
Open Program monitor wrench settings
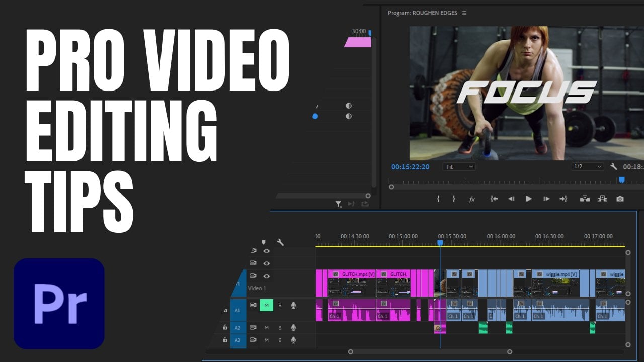pyautogui.click(x=613, y=167)
